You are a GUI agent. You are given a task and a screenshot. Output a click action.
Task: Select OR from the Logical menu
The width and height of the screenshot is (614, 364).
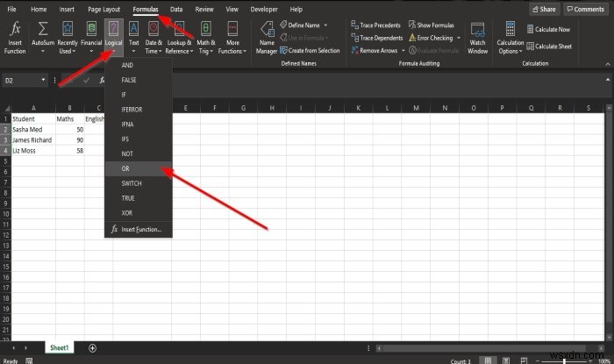pos(139,168)
